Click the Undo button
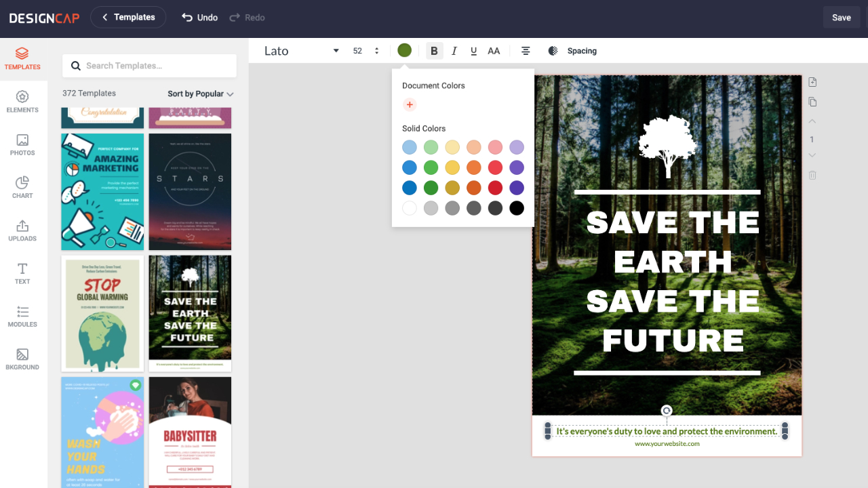 200,18
